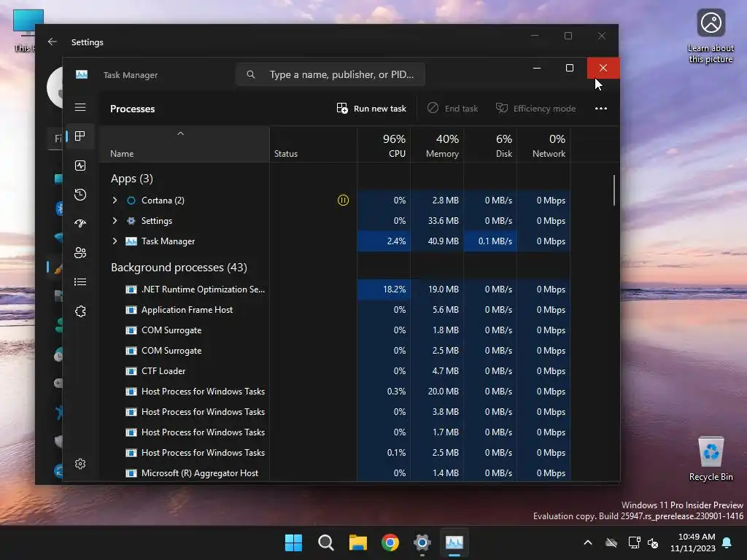Click the End task button
Screen dimensions: 747x560
click(x=452, y=109)
